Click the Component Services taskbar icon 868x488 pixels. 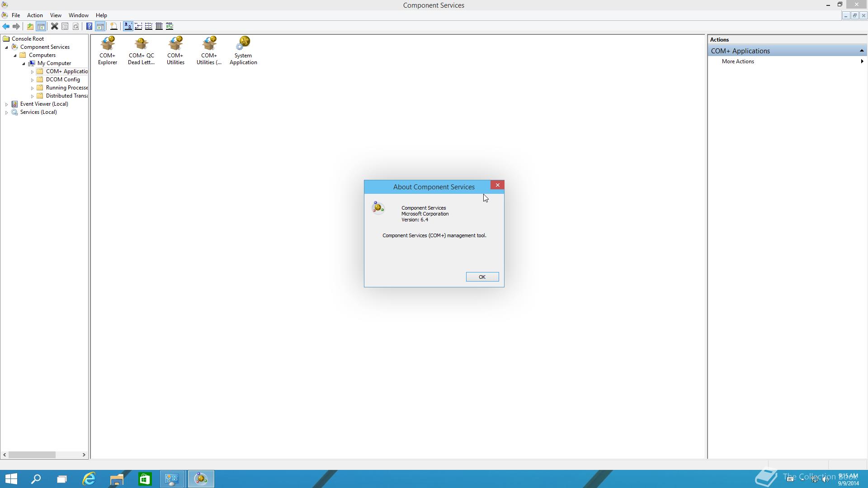[x=201, y=479]
